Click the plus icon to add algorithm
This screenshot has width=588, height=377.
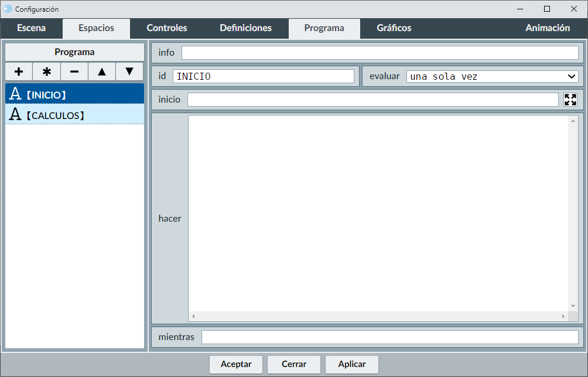point(19,72)
